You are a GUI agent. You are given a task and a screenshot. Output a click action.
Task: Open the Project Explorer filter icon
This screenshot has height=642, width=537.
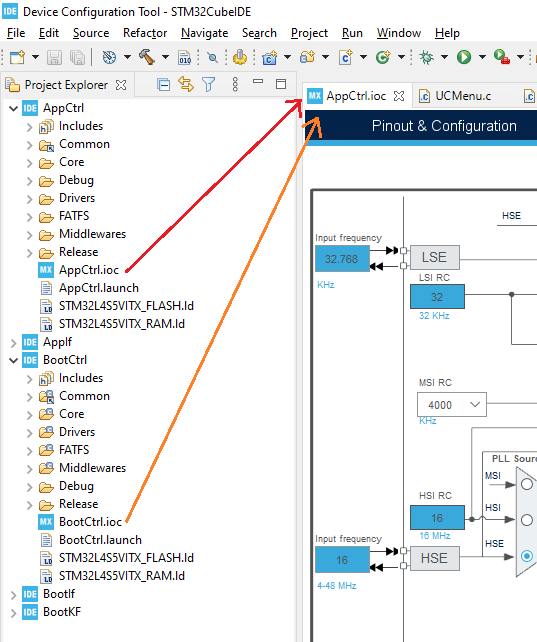click(209, 85)
